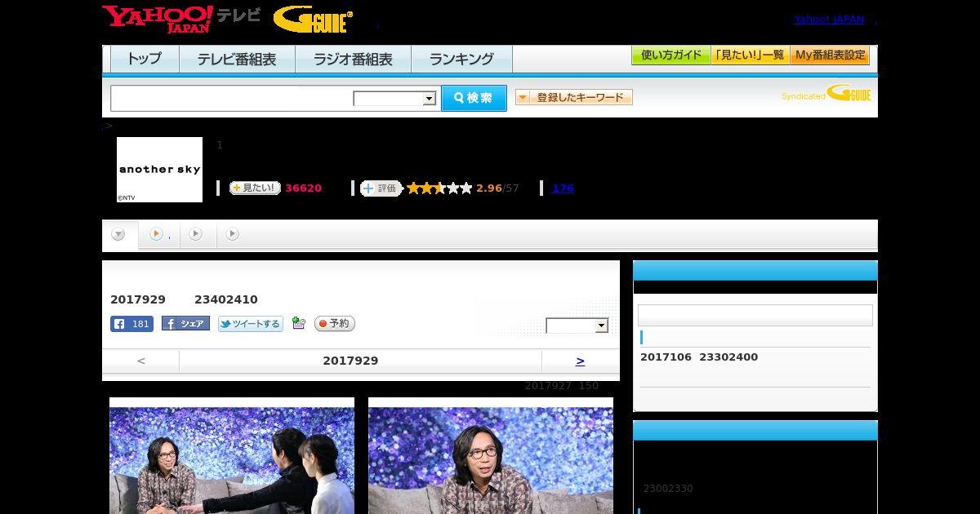Click the add-to-calendar icon
This screenshot has width=980, height=514.
coord(299,324)
